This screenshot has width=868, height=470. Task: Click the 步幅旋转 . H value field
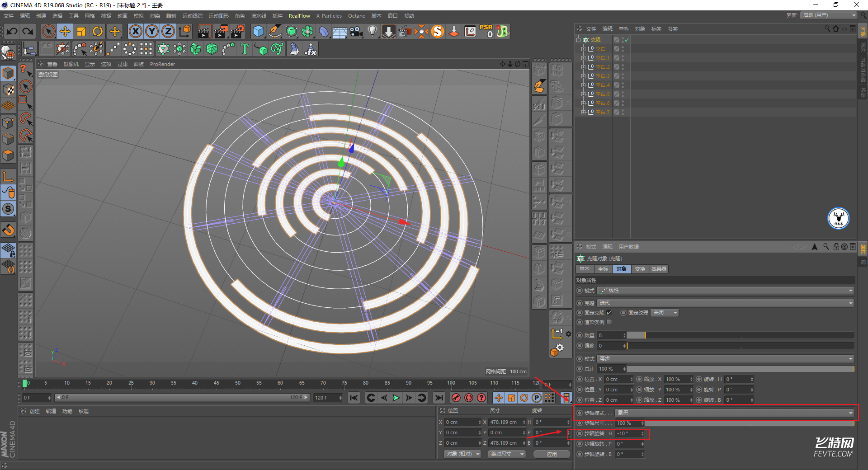[x=628, y=433]
